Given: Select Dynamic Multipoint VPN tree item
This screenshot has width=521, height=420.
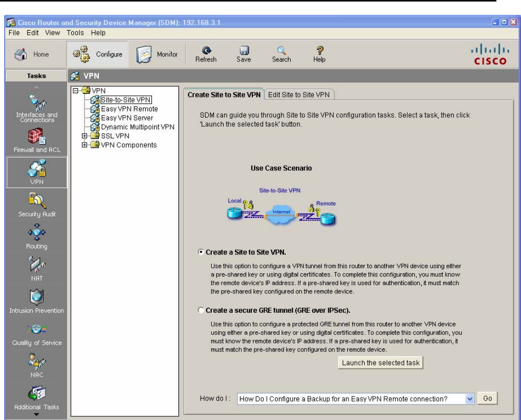Looking at the screenshot, I should coord(137,127).
